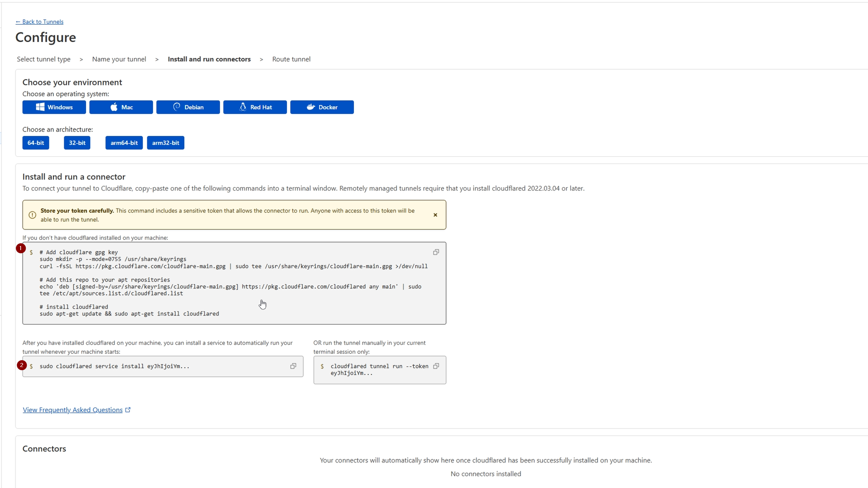868x488 pixels.
Task: Click the Configure page title
Action: pos(46,37)
